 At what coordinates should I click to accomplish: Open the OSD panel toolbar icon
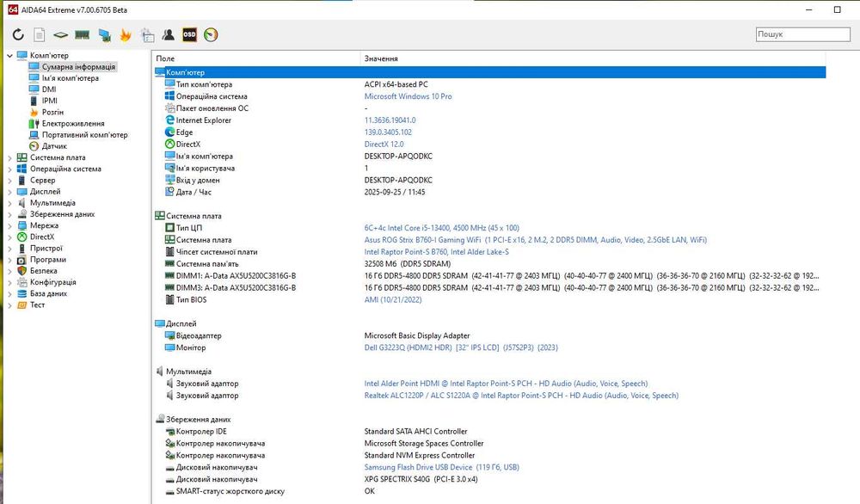[189, 34]
